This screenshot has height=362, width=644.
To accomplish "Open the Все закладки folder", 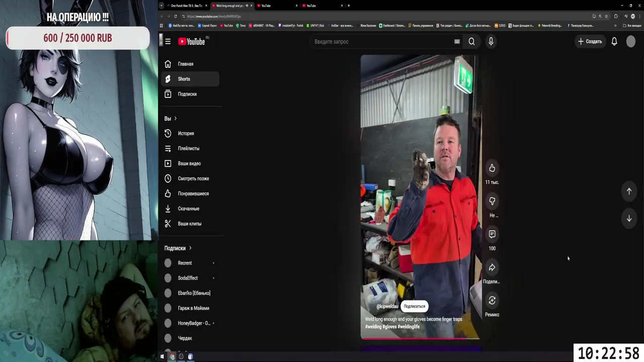I will [632, 25].
